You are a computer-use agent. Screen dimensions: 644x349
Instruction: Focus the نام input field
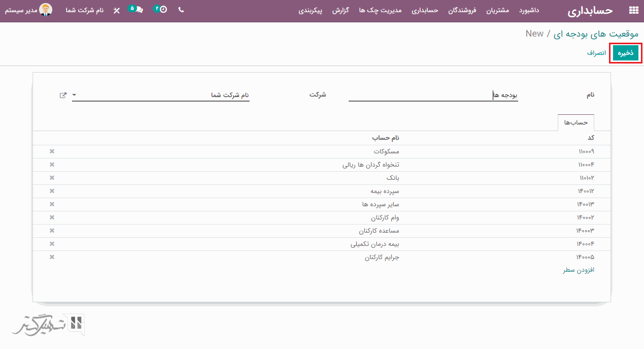tap(433, 95)
